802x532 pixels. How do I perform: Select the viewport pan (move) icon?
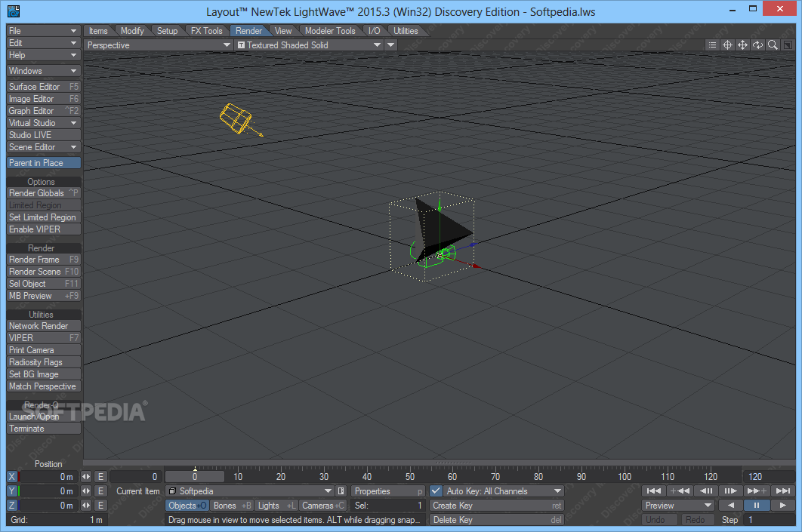coord(742,45)
